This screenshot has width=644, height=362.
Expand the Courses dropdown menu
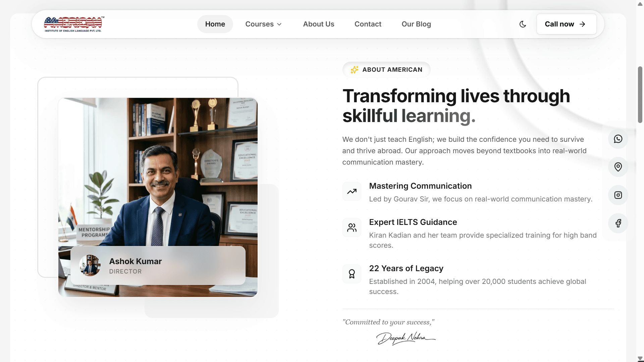[x=264, y=24]
